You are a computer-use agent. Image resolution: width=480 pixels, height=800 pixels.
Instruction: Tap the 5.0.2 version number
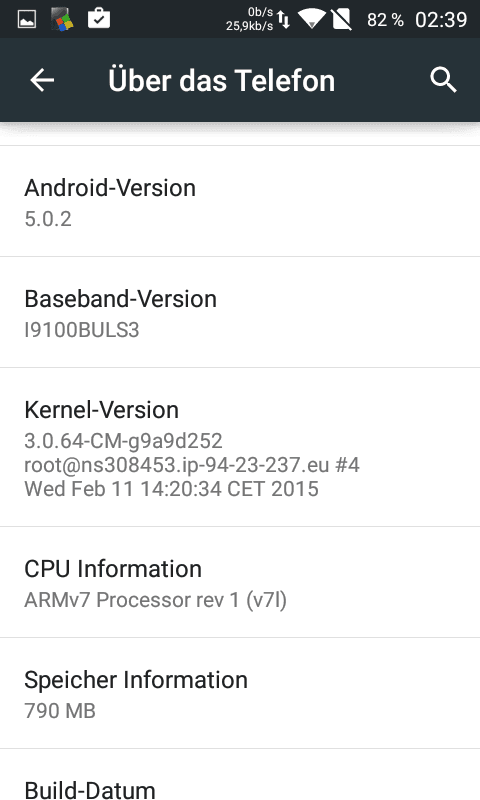pyautogui.click(x=48, y=219)
